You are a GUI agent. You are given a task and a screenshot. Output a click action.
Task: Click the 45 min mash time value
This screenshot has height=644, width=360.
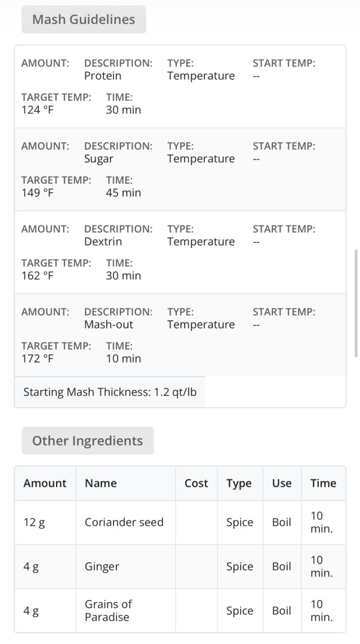124,193
